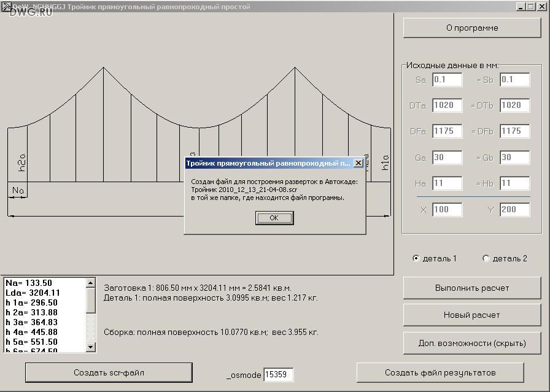
Task: Click the DFa field showing 1175
Action: click(447, 131)
